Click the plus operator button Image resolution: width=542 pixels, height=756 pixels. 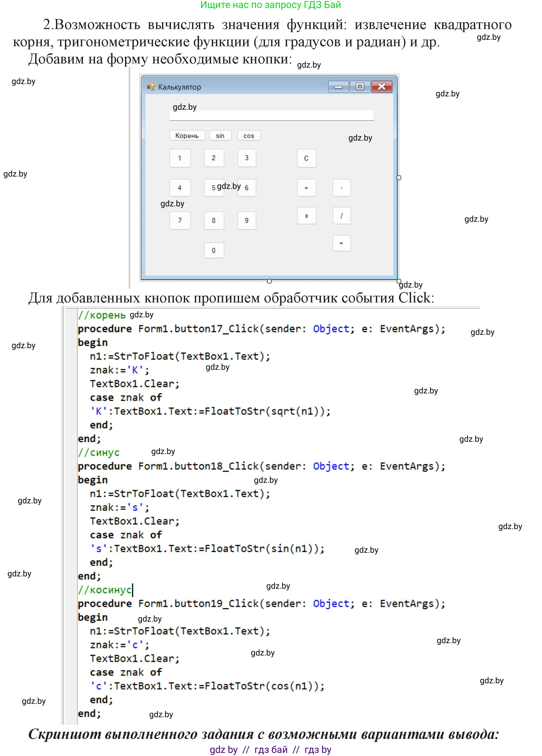(x=307, y=188)
